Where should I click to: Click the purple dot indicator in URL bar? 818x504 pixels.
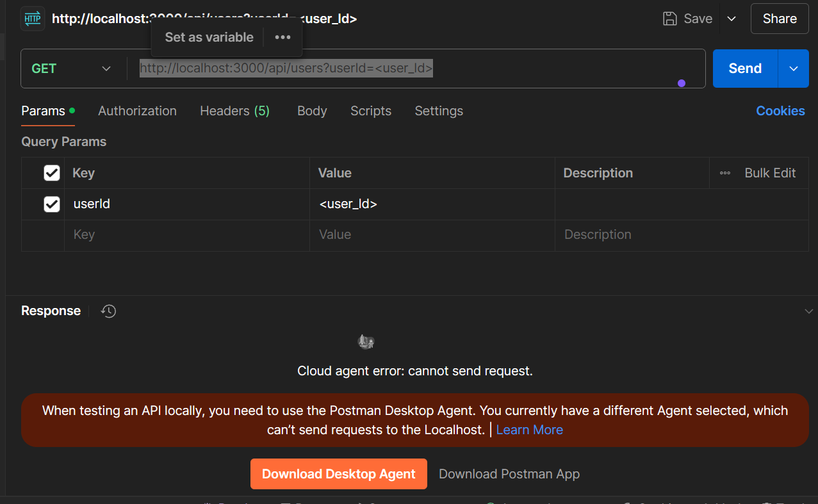pyautogui.click(x=681, y=83)
